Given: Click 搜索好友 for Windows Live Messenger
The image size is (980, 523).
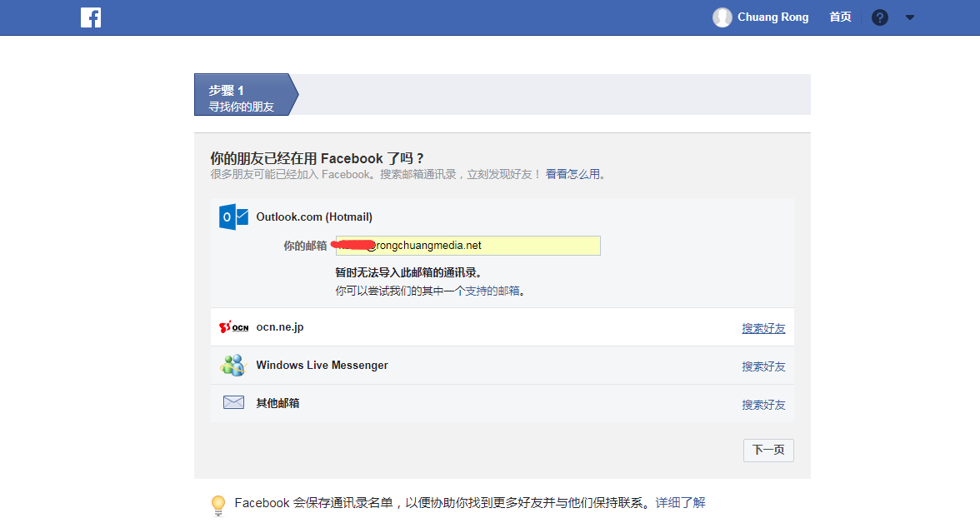Looking at the screenshot, I should pos(763,366).
